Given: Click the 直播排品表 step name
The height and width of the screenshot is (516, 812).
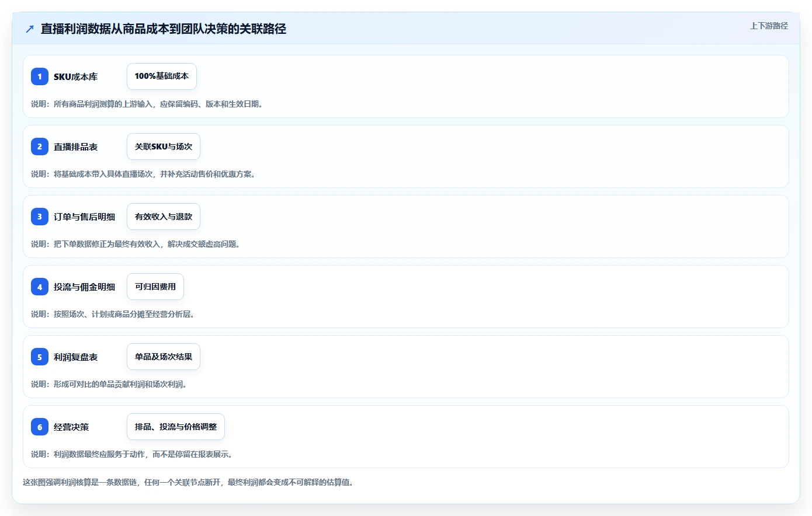Looking at the screenshot, I should [75, 147].
